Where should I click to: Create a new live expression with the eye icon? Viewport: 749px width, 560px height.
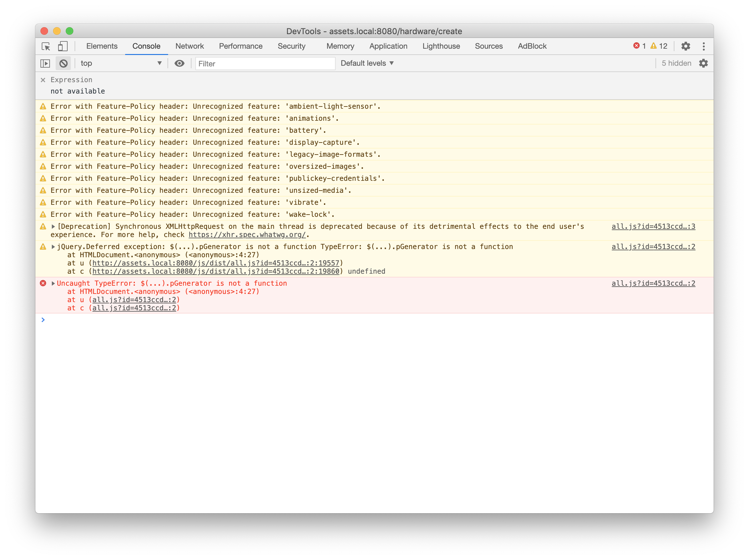point(179,63)
